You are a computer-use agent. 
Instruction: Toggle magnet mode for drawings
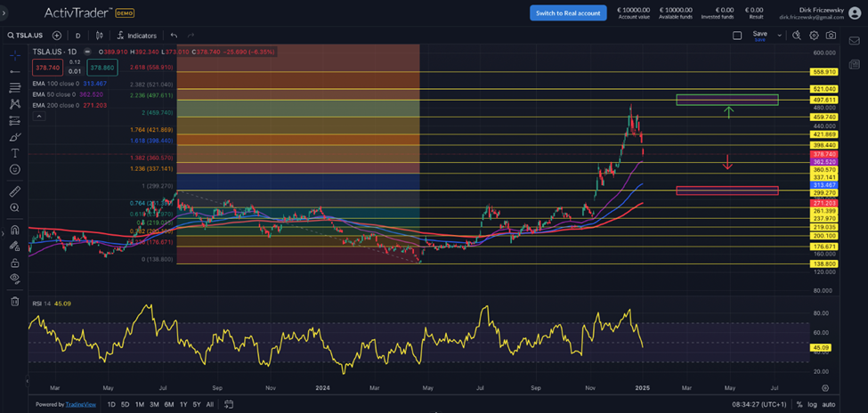(x=14, y=230)
